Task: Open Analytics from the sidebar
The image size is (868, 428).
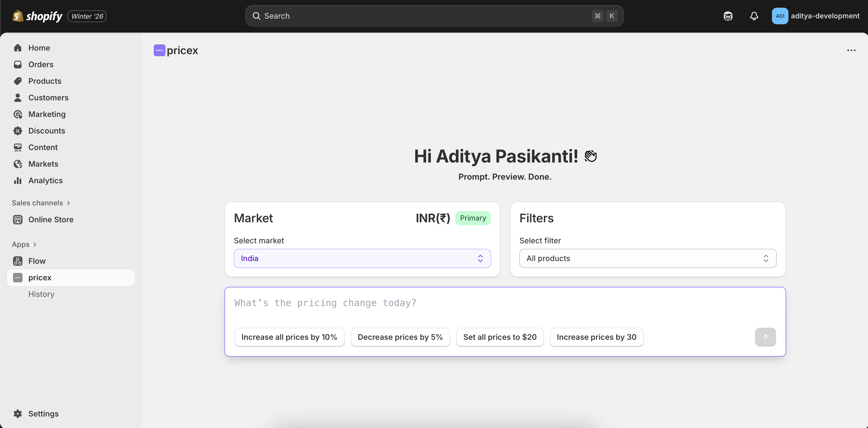Action: (45, 181)
